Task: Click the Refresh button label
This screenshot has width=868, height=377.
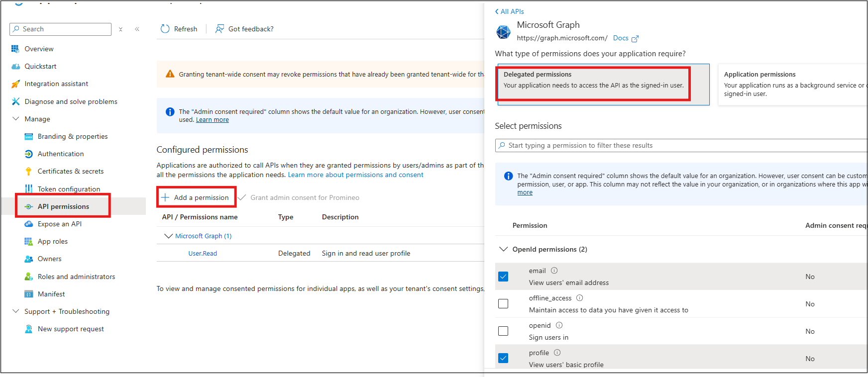Action: pyautogui.click(x=186, y=29)
